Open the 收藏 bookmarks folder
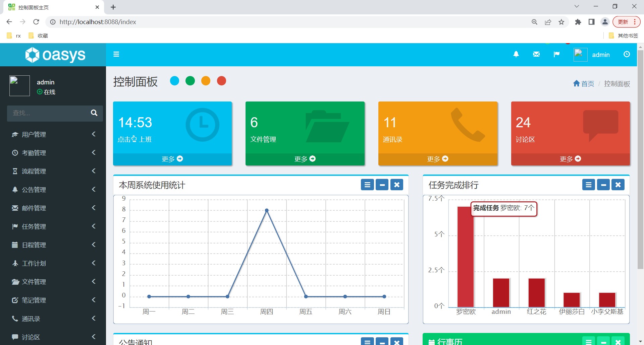 pos(39,36)
